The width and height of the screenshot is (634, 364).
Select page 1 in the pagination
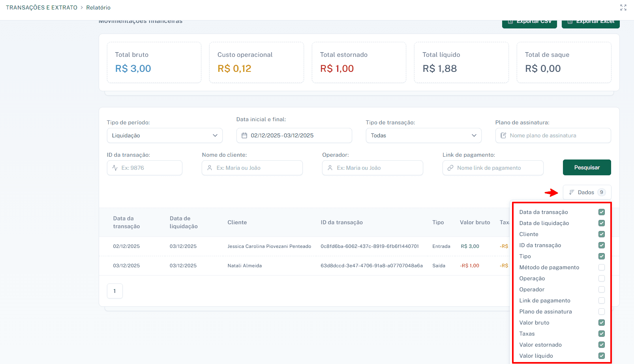pos(114,291)
